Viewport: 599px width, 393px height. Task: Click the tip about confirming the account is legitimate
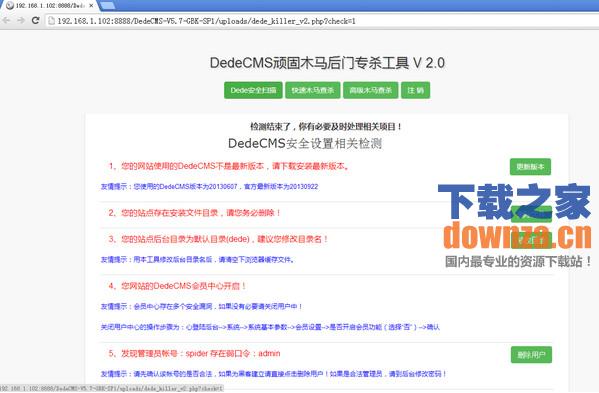point(273,374)
